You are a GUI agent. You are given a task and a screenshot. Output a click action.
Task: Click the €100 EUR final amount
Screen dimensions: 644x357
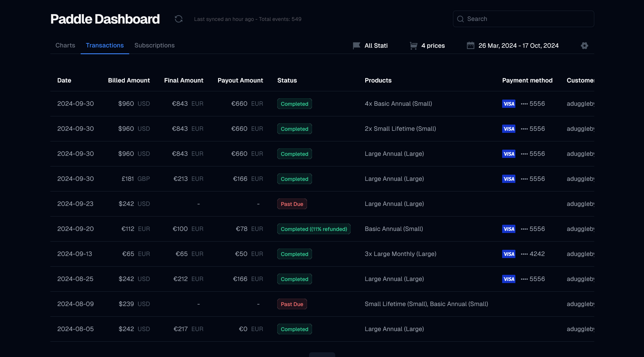pyautogui.click(x=188, y=229)
